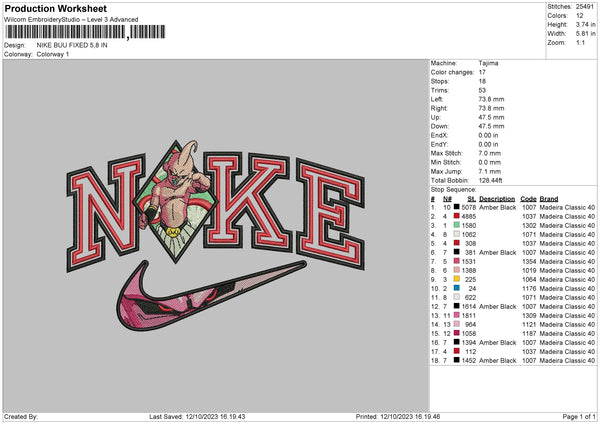
Task: Click thread code '1302' in the list
Action: (x=529, y=225)
